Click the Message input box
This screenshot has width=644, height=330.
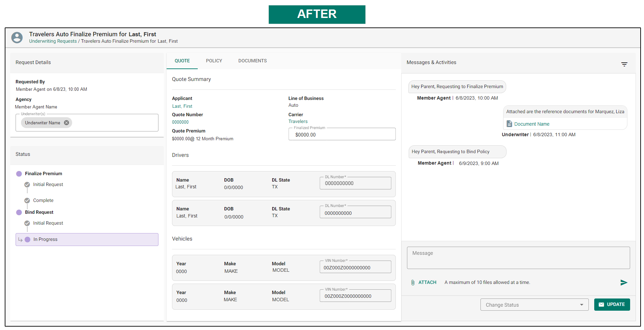click(x=518, y=258)
